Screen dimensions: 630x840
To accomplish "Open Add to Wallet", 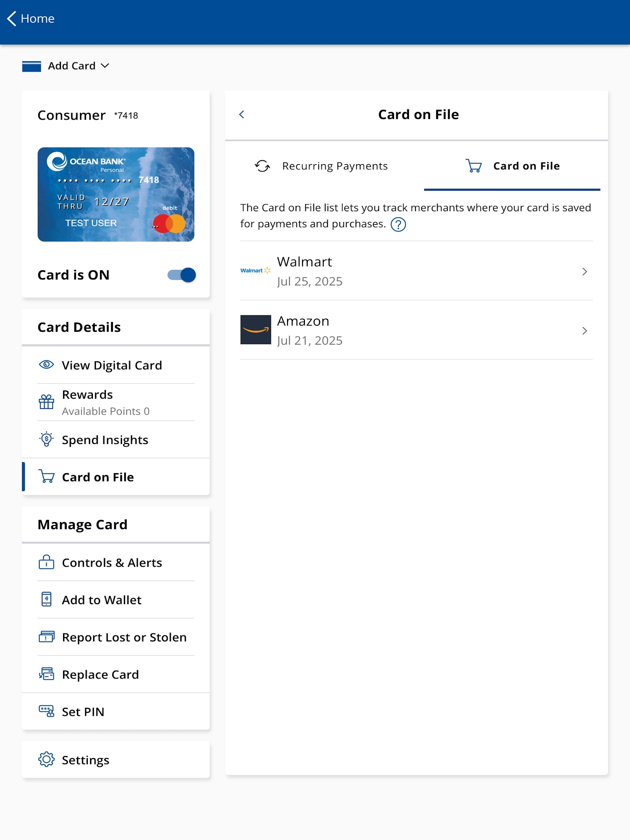I will click(116, 600).
